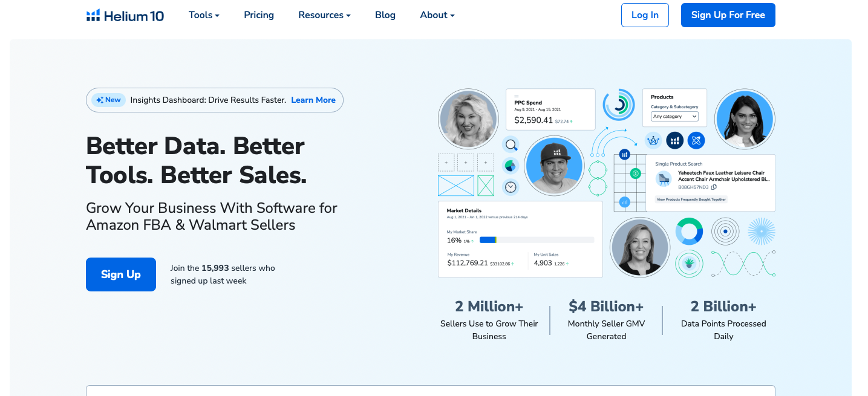Click the My Market Share progress bar
This screenshot has width=868, height=396.
click(x=537, y=240)
